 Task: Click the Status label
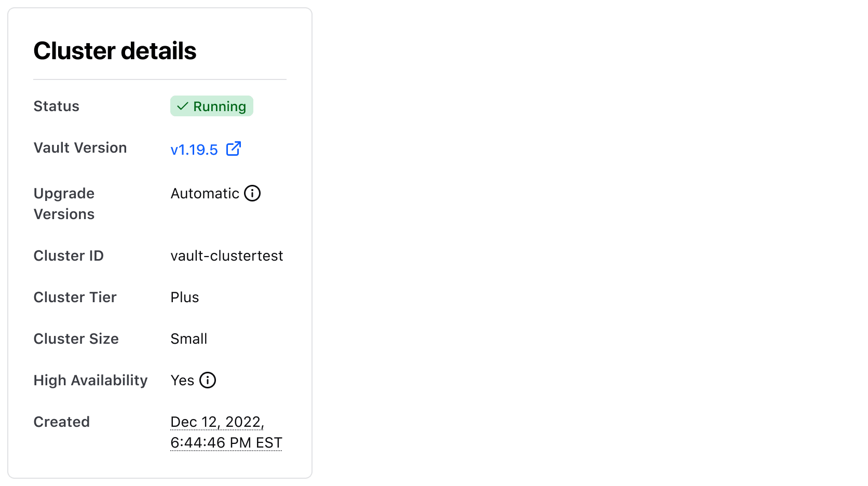click(x=57, y=106)
